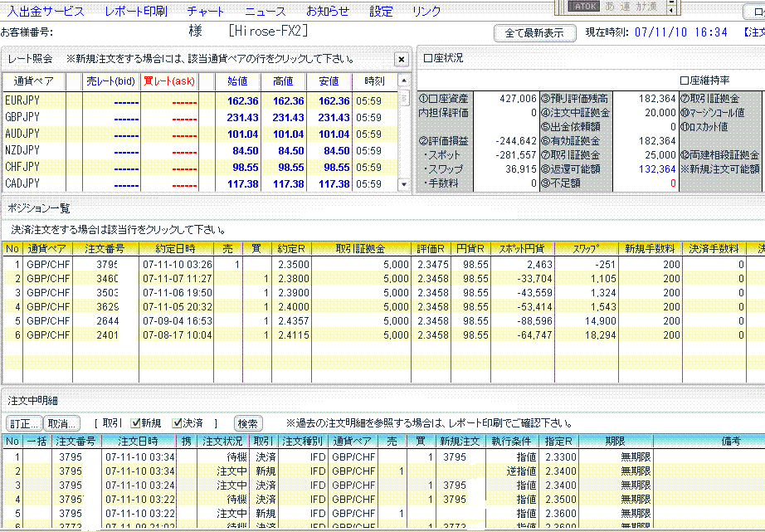Viewport: 765px width, 532px height.
Task: Click the スワップ column header in positions
Action: (x=587, y=249)
